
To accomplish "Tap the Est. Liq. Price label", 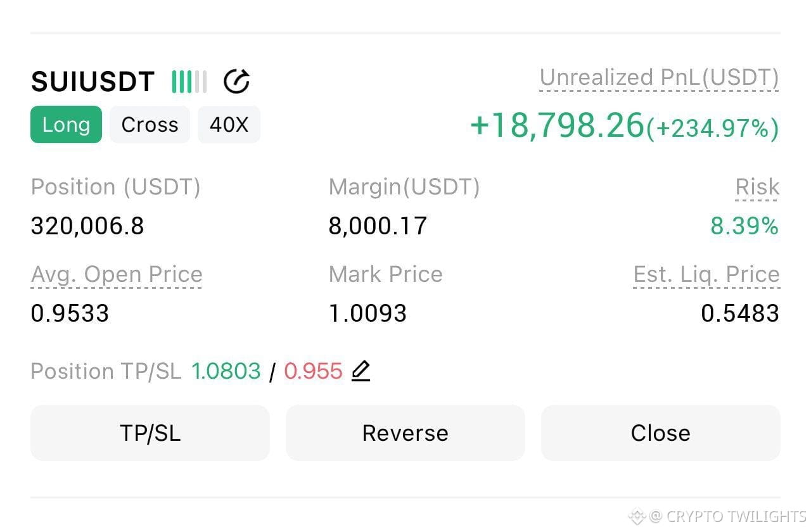I will click(x=706, y=274).
